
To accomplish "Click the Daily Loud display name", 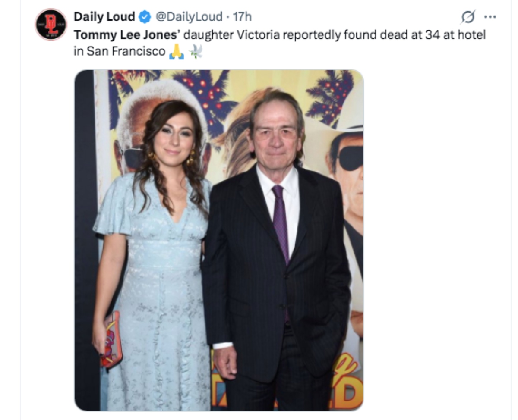I will [104, 17].
